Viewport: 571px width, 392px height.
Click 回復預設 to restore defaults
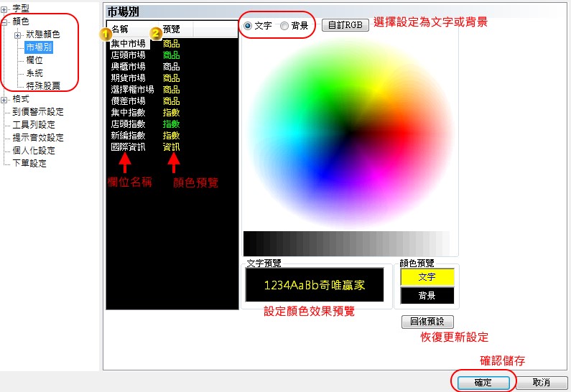point(427,322)
